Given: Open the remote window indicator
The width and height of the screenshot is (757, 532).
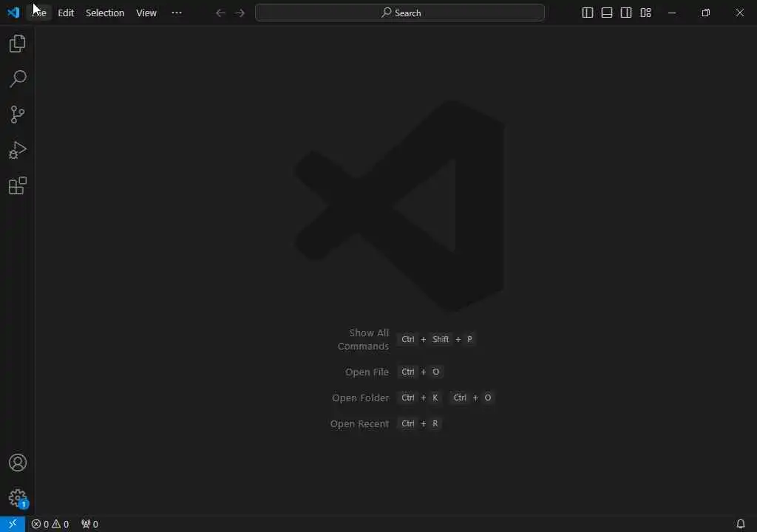Looking at the screenshot, I should (13, 524).
